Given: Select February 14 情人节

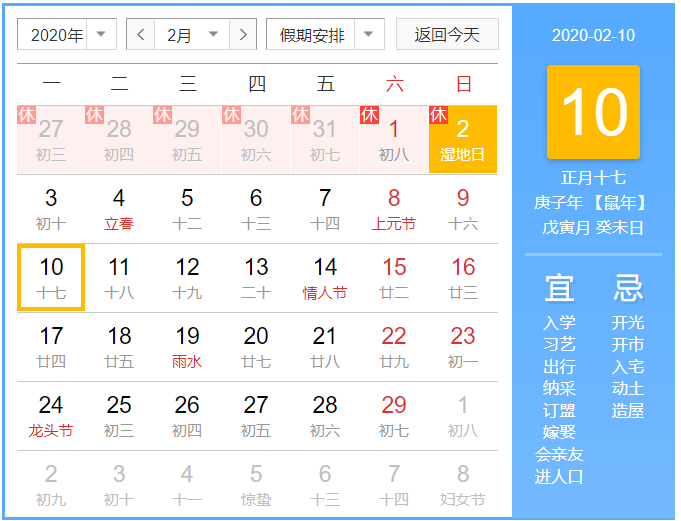Looking at the screenshot, I should point(325,278).
